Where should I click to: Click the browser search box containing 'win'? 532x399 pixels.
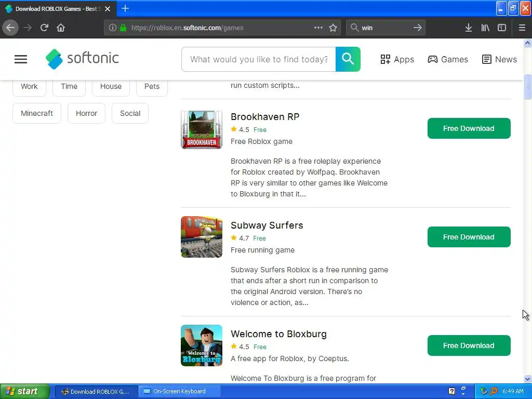(x=386, y=28)
